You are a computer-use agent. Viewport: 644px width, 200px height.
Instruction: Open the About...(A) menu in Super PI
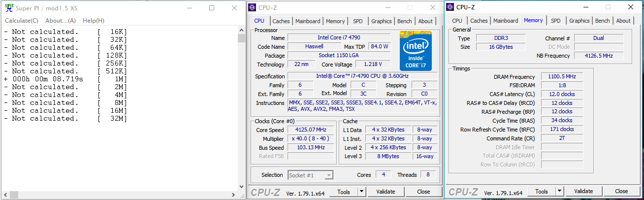pyautogui.click(x=61, y=21)
